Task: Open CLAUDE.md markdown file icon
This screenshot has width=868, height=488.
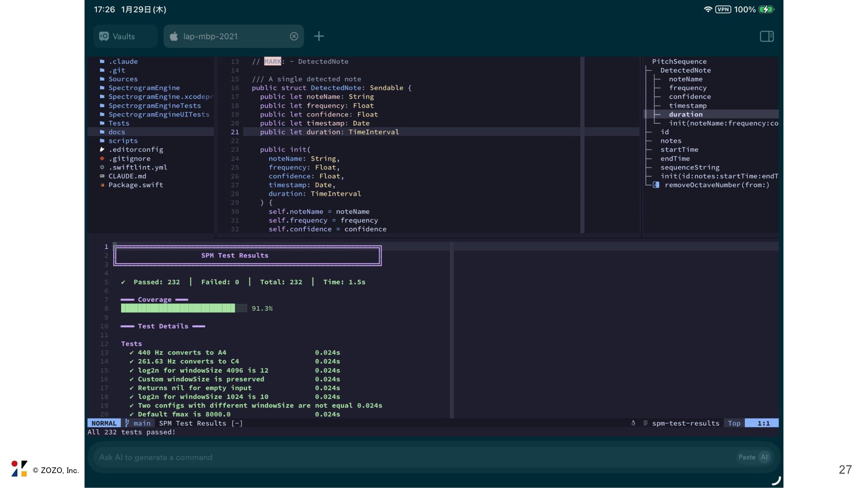Action: pos(102,176)
